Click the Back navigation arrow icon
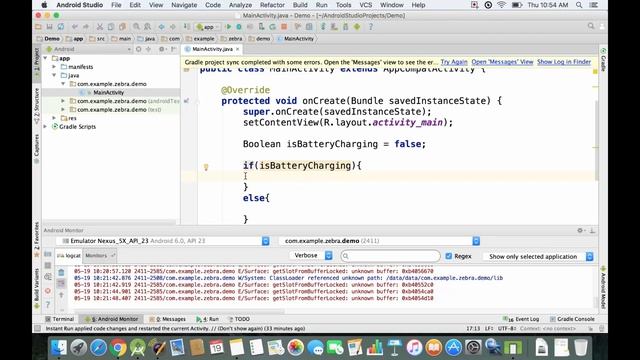Screen dimensions: 640x360 [162, 27]
